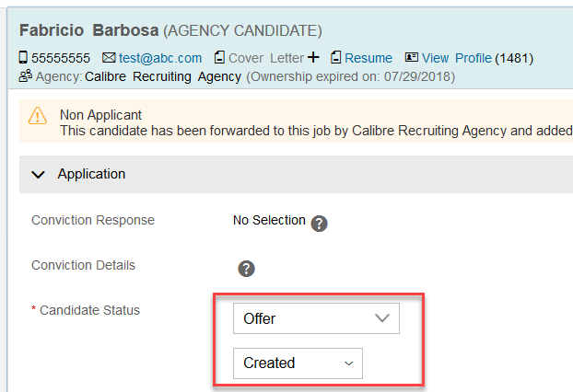Click the Non Applicant warning triangle icon

tap(38, 116)
